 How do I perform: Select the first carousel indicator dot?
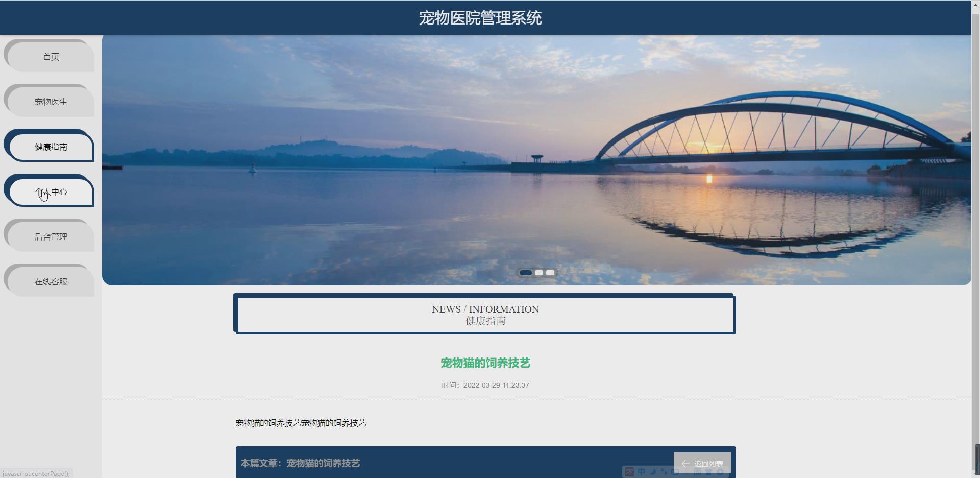[525, 273]
